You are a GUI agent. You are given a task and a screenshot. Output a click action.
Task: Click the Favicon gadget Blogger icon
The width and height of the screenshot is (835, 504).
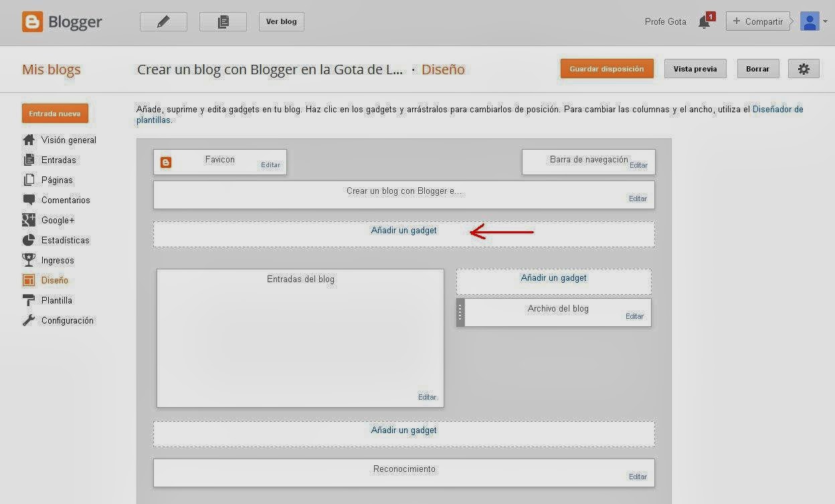point(166,162)
